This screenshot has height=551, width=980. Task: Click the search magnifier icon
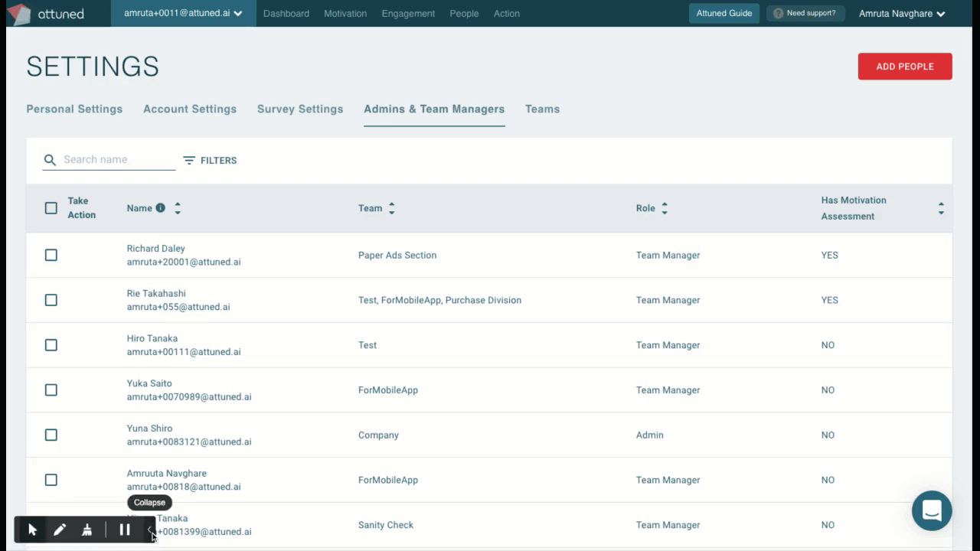tap(50, 160)
